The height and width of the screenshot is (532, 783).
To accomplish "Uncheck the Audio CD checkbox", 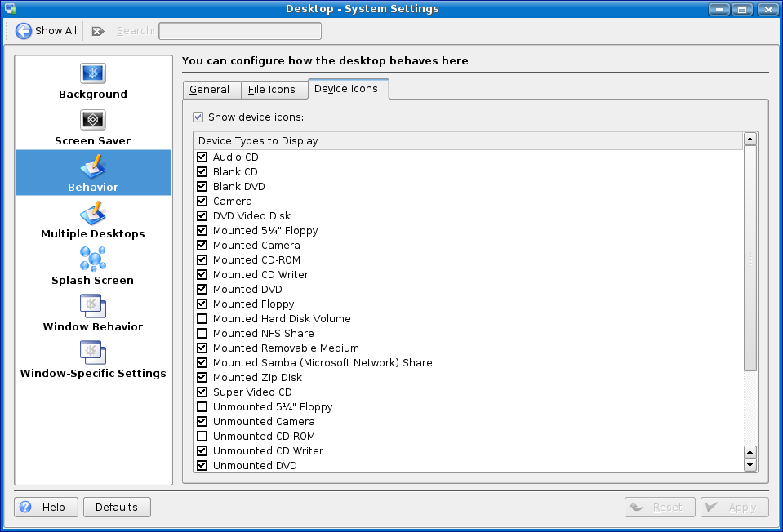I will [202, 157].
